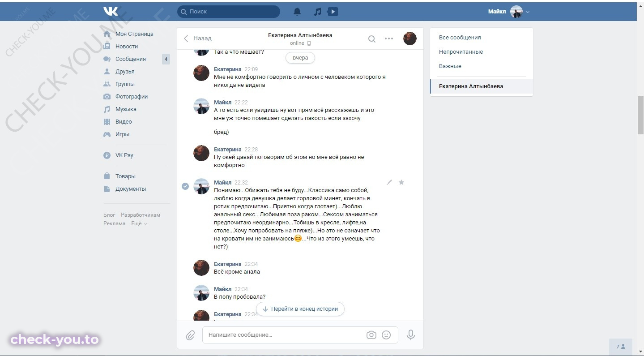Click the Сообщения chat bubble icon
This screenshot has height=356, width=644.
tap(107, 59)
